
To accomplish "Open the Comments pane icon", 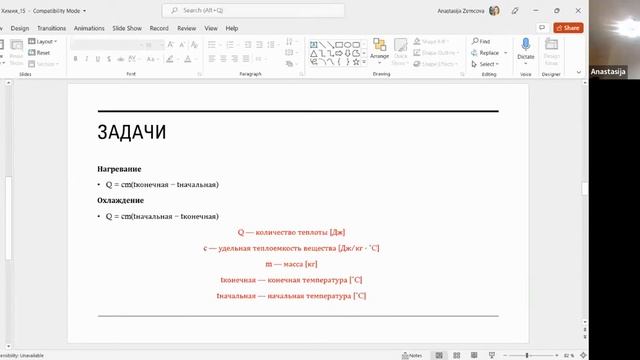I will [542, 28].
